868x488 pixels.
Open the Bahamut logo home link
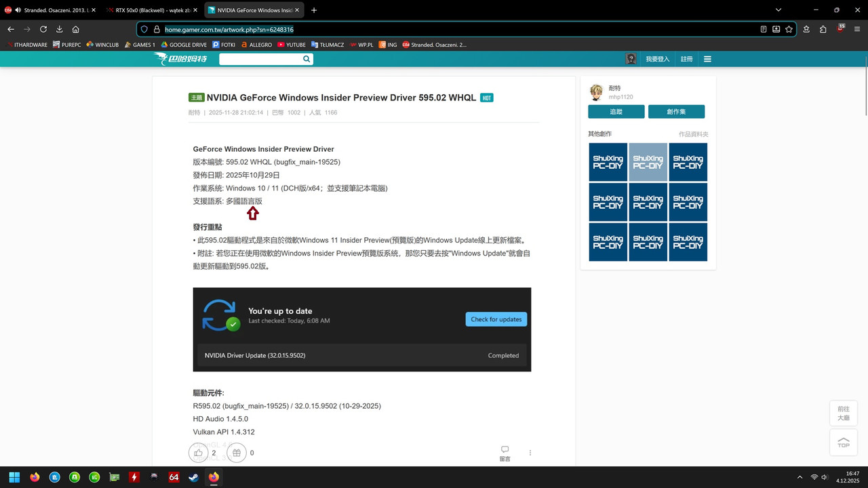tap(182, 59)
